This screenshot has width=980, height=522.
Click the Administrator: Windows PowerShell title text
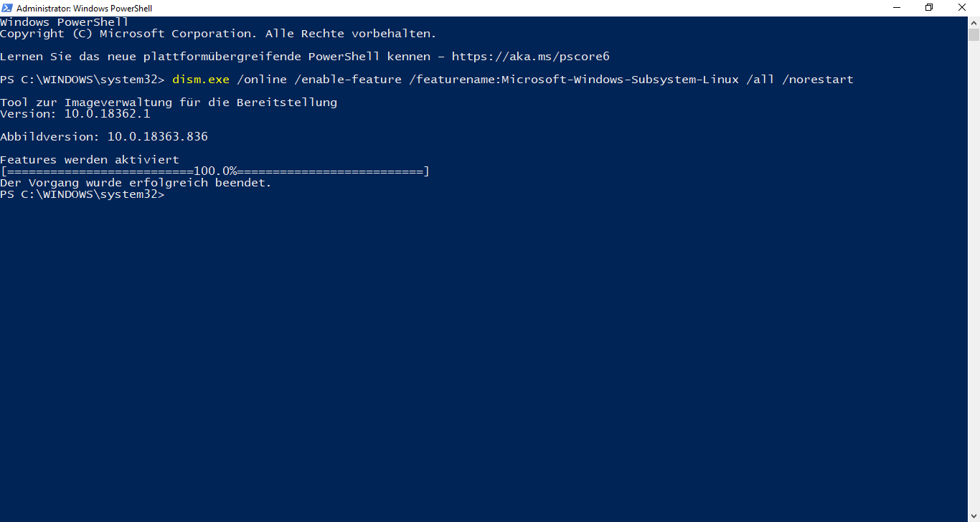(84, 9)
